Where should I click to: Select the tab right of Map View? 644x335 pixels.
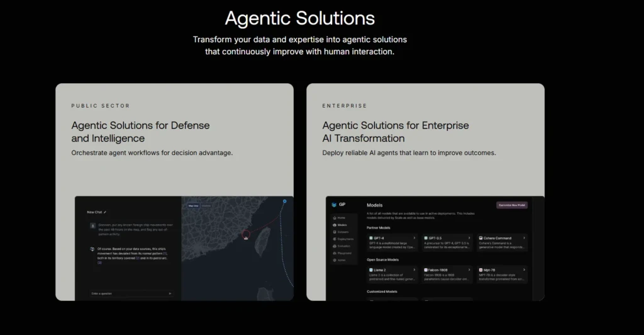pyautogui.click(x=206, y=206)
